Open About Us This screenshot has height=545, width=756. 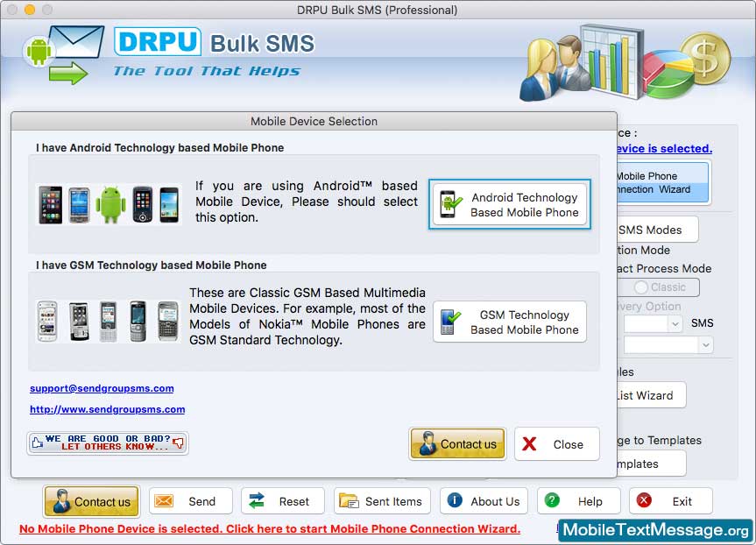coord(484,501)
